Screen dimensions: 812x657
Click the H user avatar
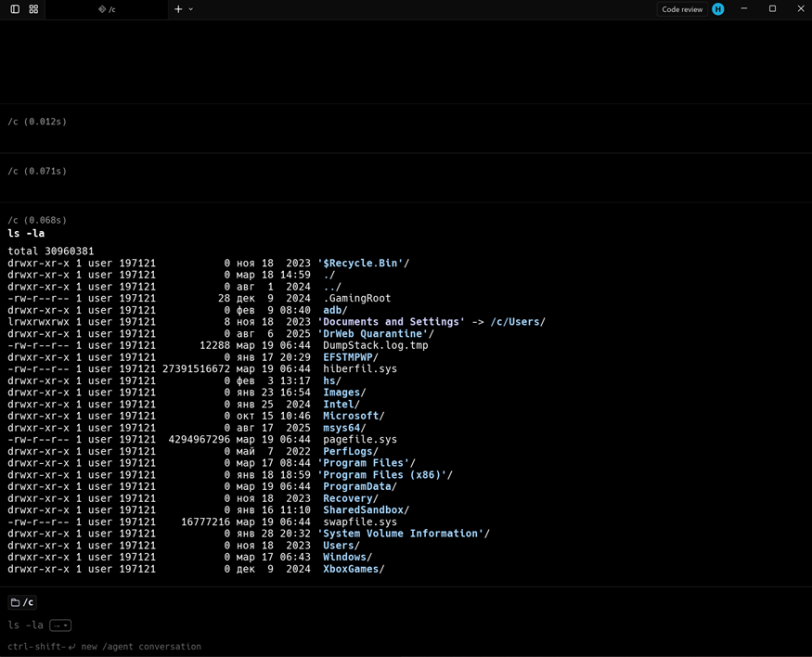point(718,9)
